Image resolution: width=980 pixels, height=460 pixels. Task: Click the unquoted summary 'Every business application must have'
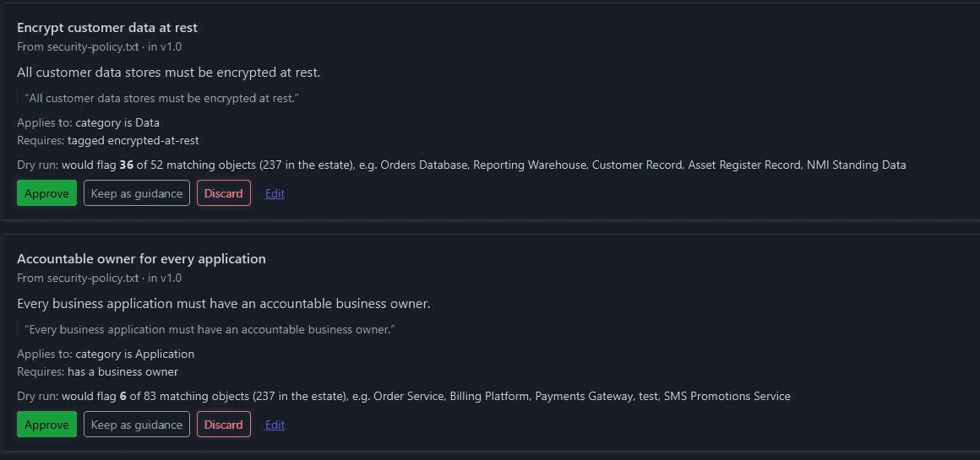(224, 304)
